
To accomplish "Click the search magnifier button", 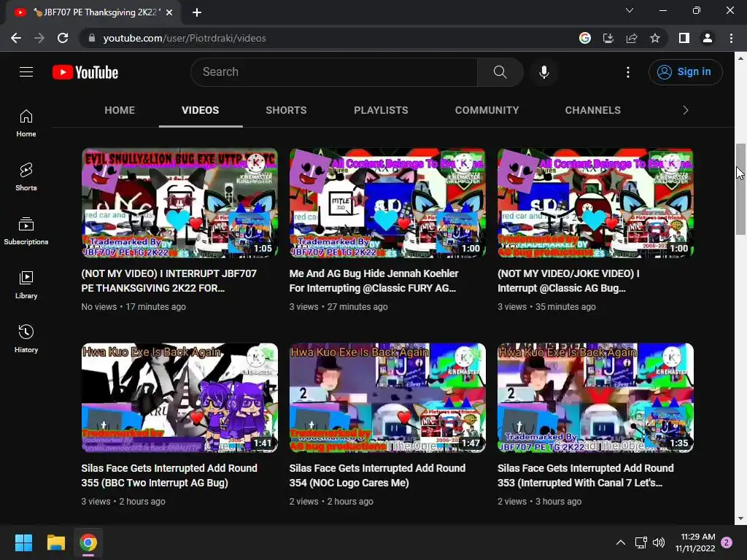I will coord(500,72).
